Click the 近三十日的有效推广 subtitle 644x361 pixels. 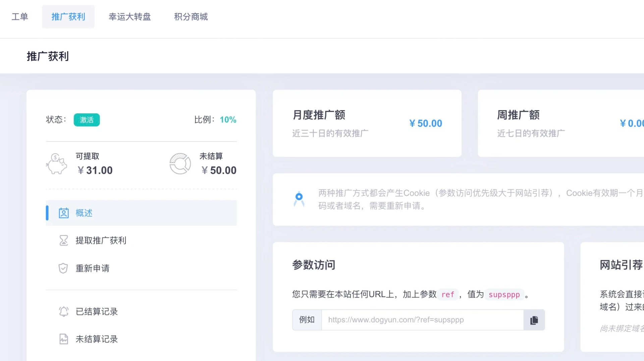click(x=330, y=134)
